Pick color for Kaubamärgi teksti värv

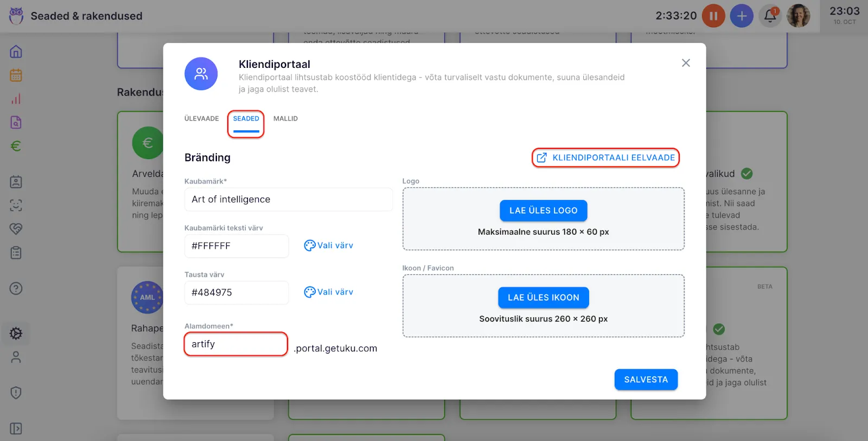[x=329, y=245]
